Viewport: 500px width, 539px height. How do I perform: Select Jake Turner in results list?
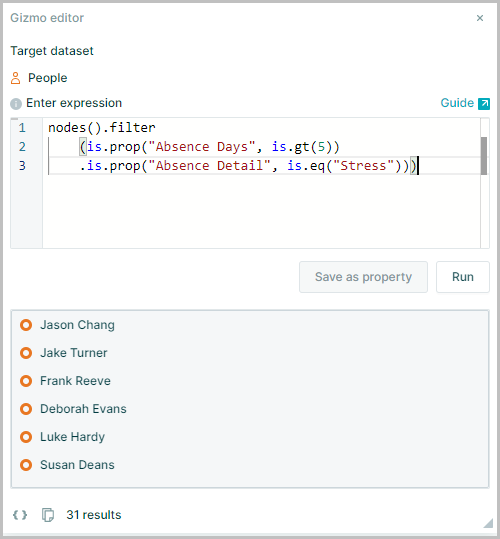point(74,353)
